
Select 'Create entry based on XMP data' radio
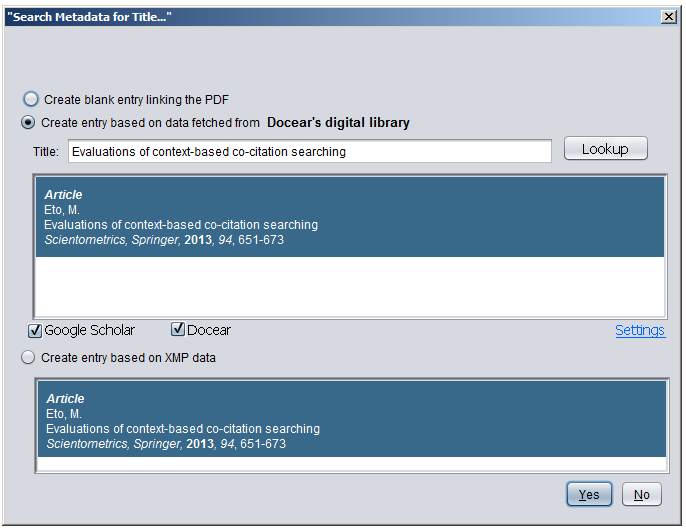coord(28,357)
